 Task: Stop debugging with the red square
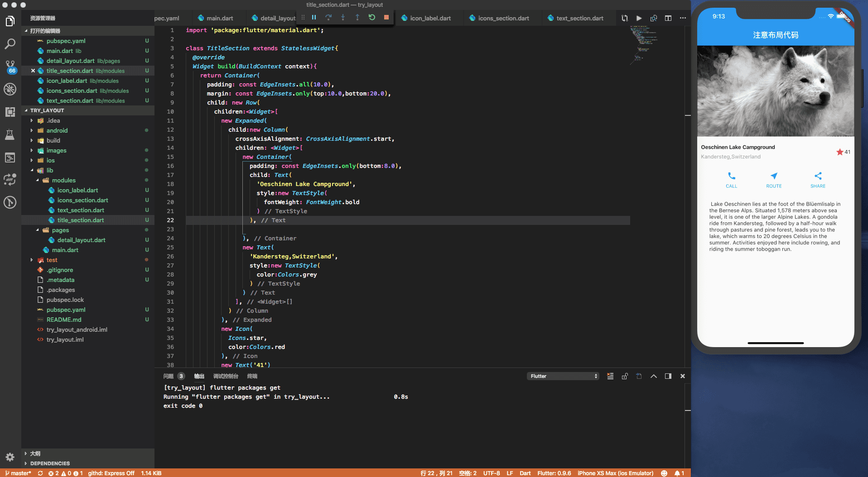click(x=386, y=18)
